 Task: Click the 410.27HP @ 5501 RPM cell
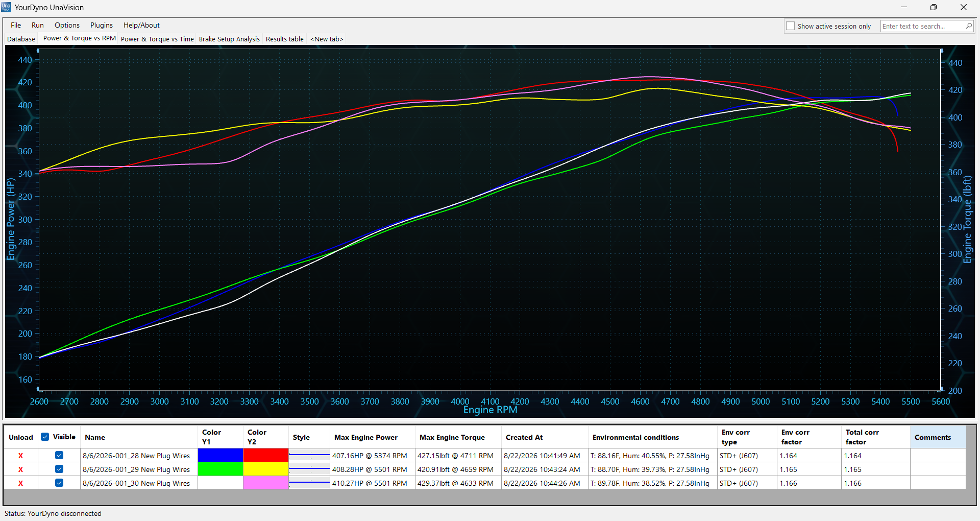(x=373, y=483)
